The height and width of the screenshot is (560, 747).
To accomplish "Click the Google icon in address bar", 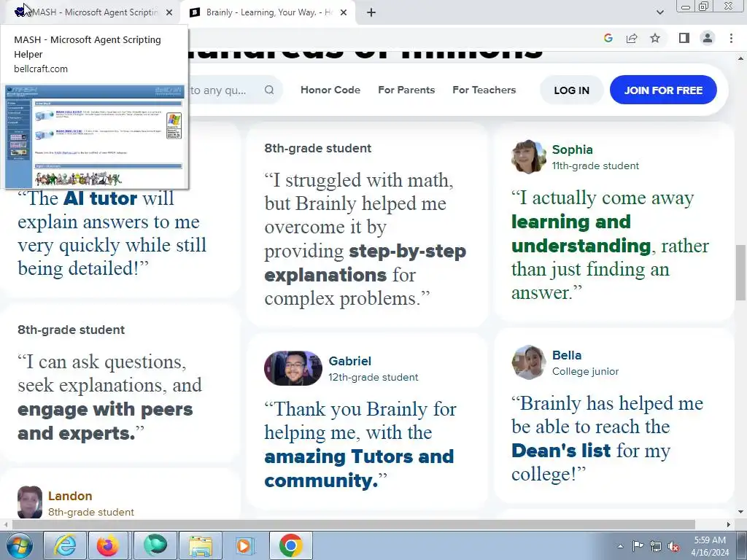I will click(x=608, y=38).
